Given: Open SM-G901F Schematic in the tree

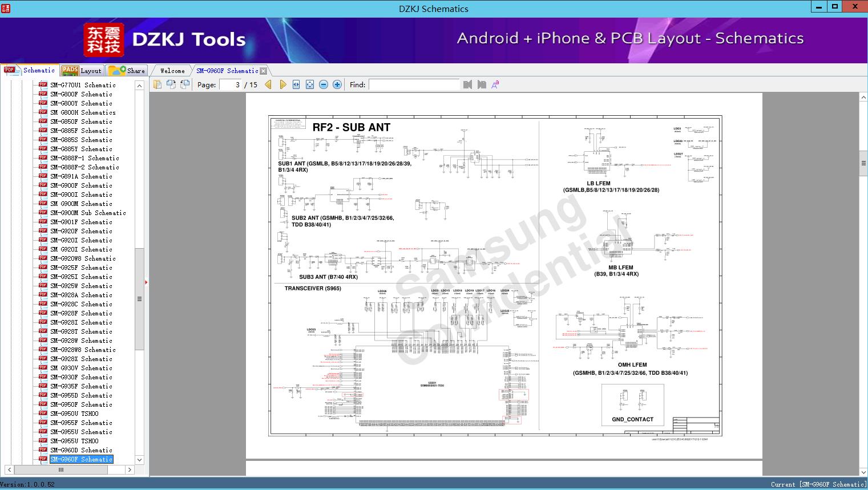Looking at the screenshot, I should pos(81,222).
